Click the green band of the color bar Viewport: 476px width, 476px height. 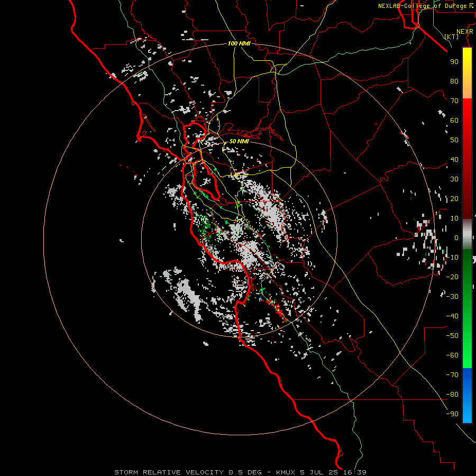pos(467,309)
